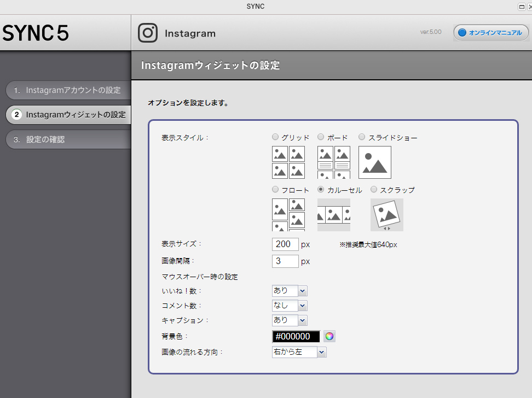Click the 表示サイズ input field
532x398 pixels.
click(285, 244)
